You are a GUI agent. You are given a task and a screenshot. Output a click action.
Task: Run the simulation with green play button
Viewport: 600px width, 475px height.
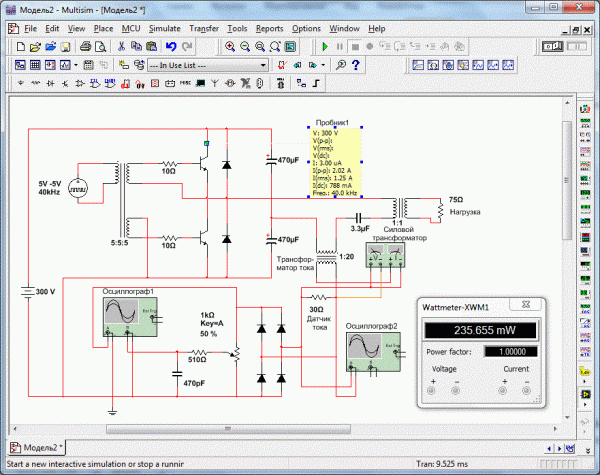[325, 47]
